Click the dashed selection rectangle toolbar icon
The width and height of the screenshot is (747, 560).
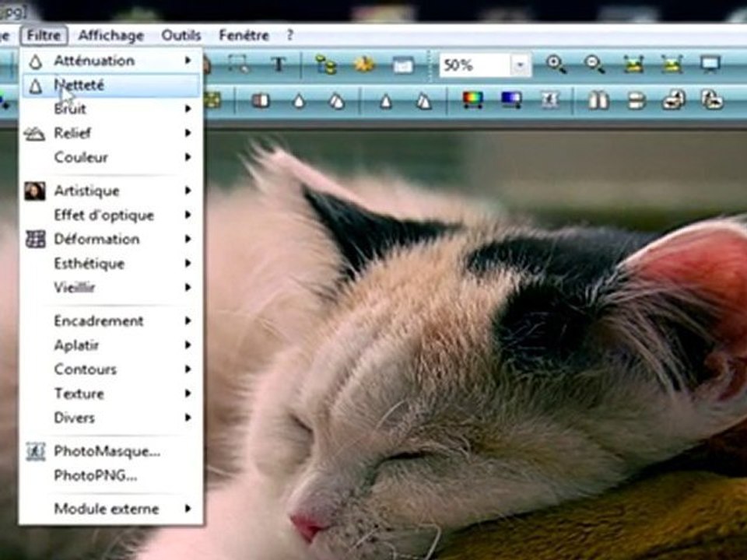238,64
